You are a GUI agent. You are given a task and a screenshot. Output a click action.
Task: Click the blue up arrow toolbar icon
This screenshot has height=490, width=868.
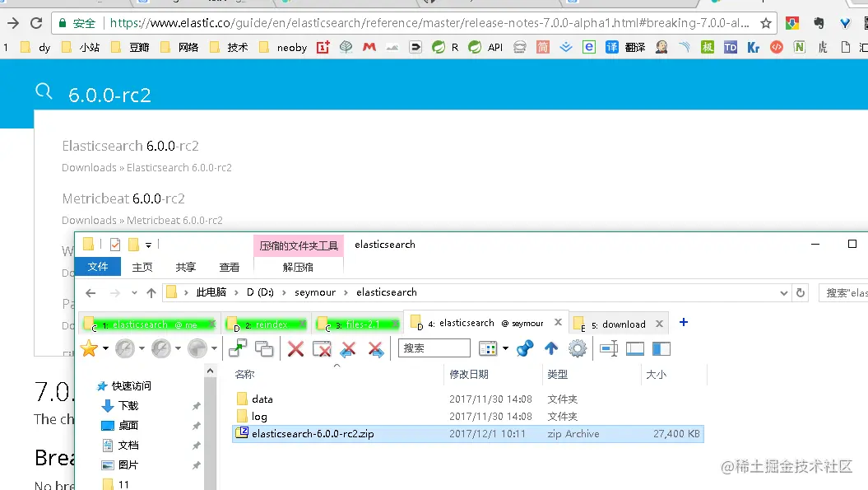coord(551,348)
